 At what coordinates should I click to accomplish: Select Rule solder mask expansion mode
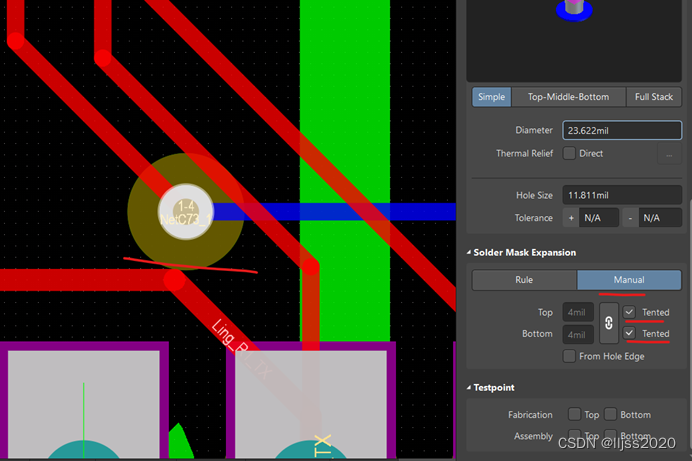(524, 280)
